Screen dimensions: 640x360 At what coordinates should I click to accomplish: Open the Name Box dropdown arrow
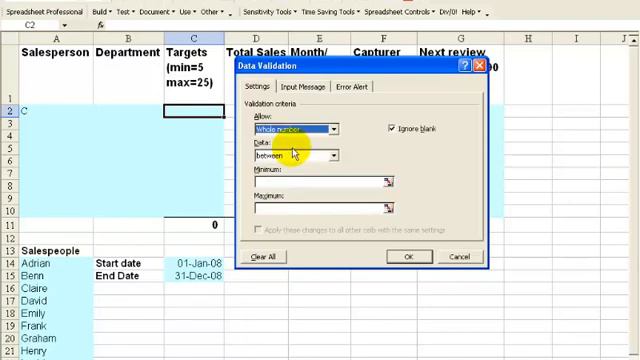tap(64, 25)
